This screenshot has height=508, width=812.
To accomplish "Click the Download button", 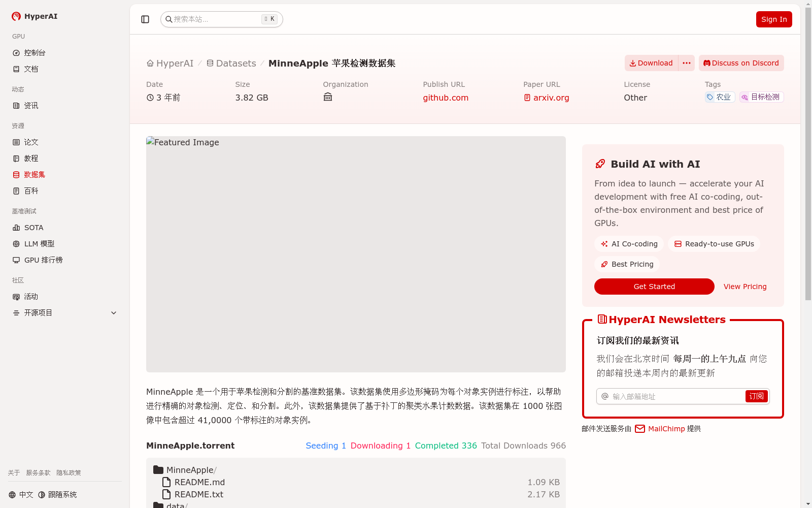I will [651, 63].
